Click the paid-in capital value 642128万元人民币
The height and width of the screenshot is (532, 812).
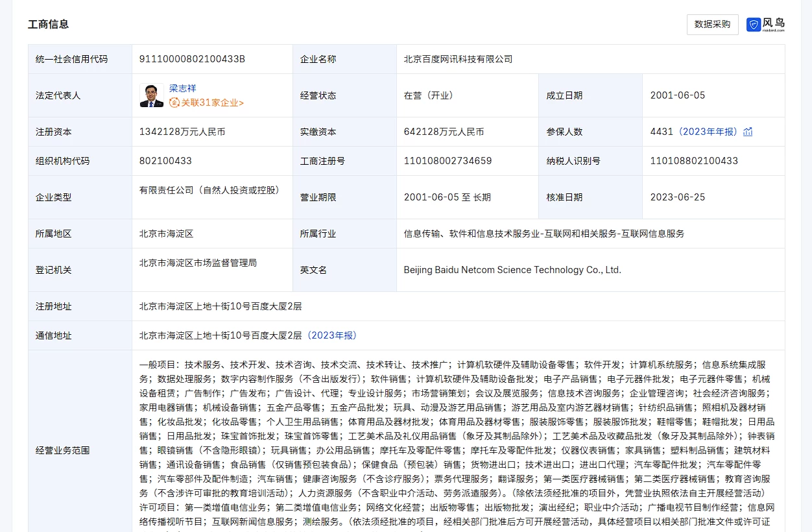click(x=444, y=132)
